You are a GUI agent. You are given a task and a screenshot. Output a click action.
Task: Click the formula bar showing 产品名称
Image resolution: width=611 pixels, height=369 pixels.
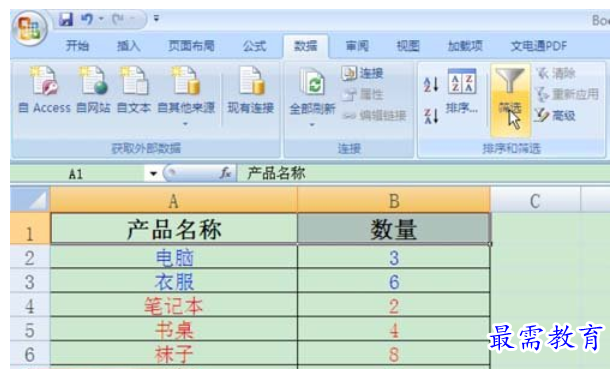pos(423,173)
